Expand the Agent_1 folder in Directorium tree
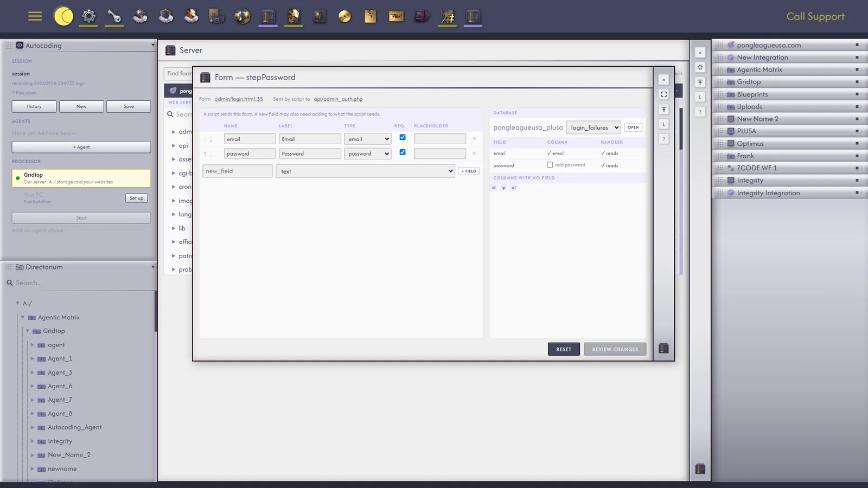 point(33,358)
